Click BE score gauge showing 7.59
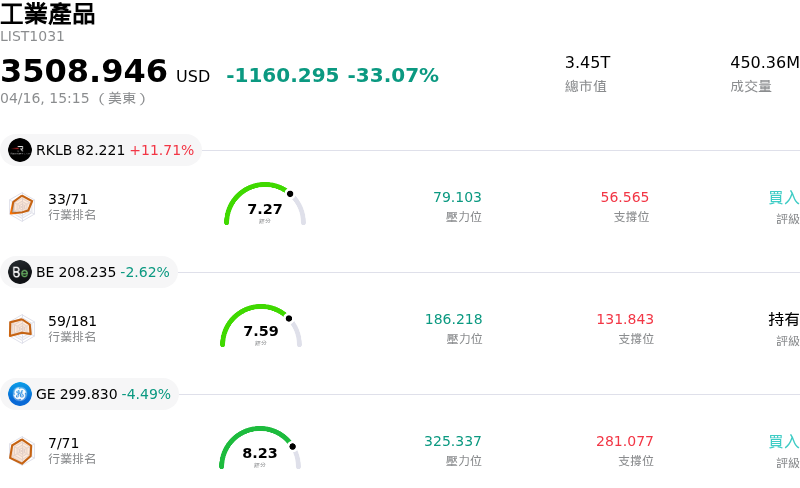 pos(261,327)
